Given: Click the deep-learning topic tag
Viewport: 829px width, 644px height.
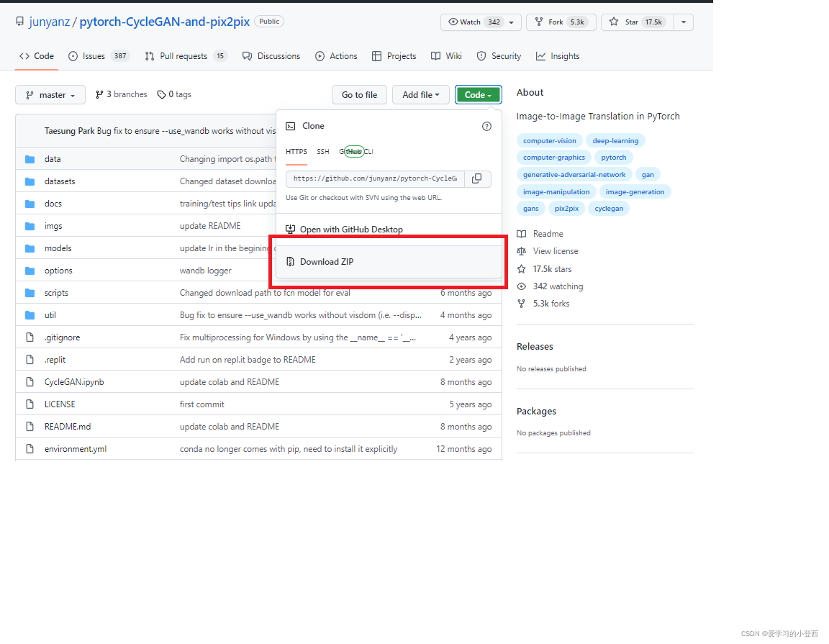Looking at the screenshot, I should pos(615,140).
